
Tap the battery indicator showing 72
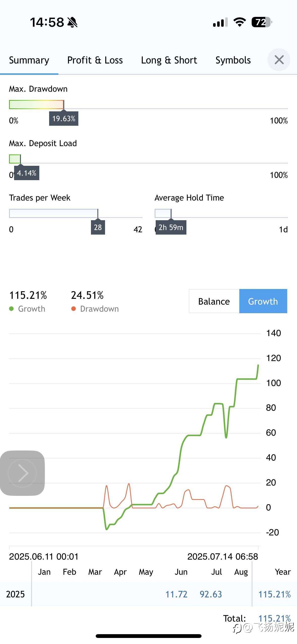[262, 22]
